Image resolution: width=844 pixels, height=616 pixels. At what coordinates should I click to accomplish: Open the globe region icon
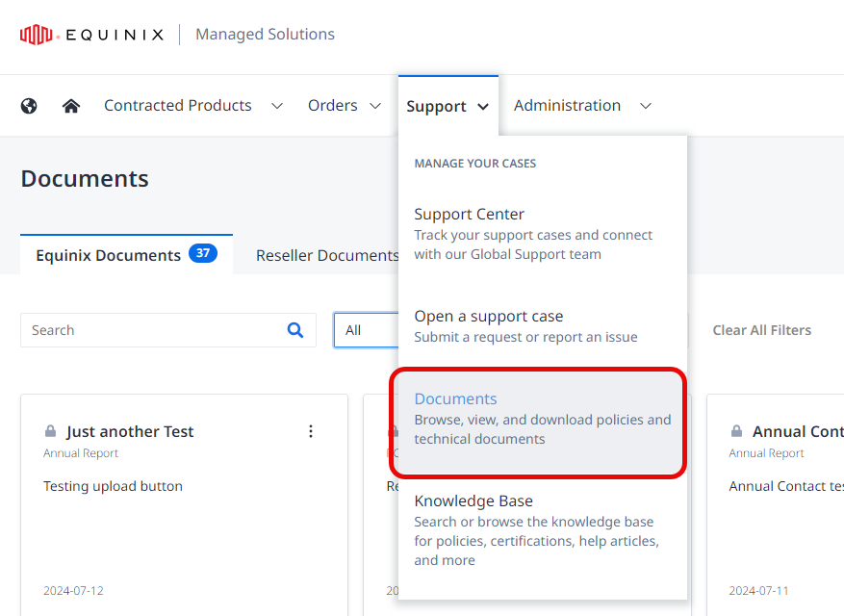pos(29,106)
